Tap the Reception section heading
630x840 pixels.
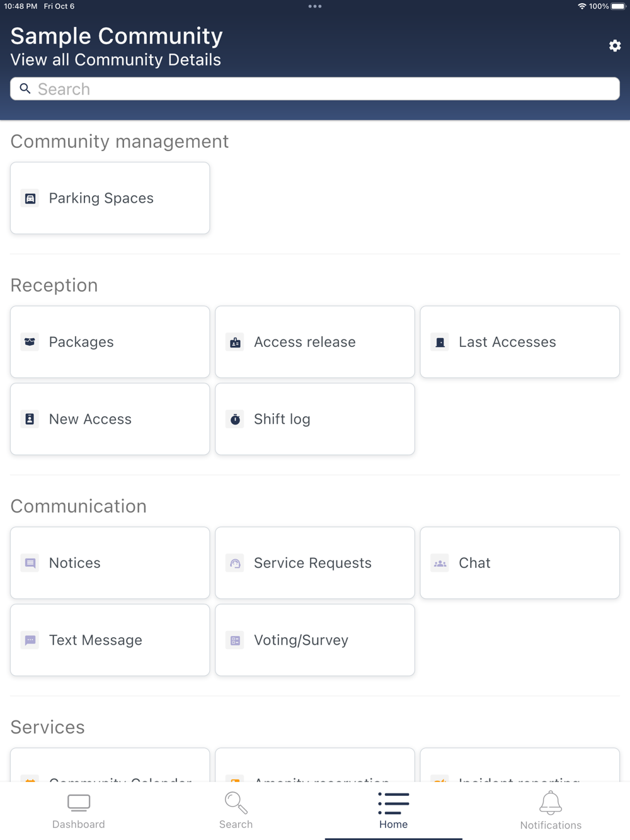pyautogui.click(x=54, y=285)
